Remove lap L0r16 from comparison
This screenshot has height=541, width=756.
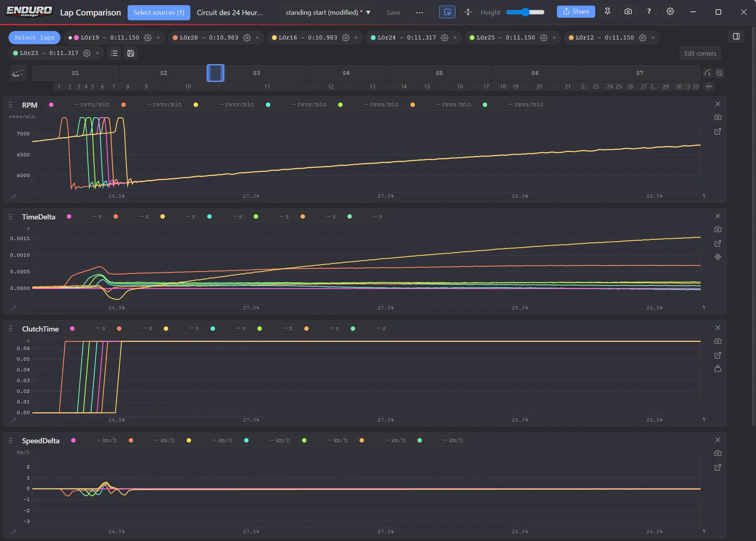356,38
